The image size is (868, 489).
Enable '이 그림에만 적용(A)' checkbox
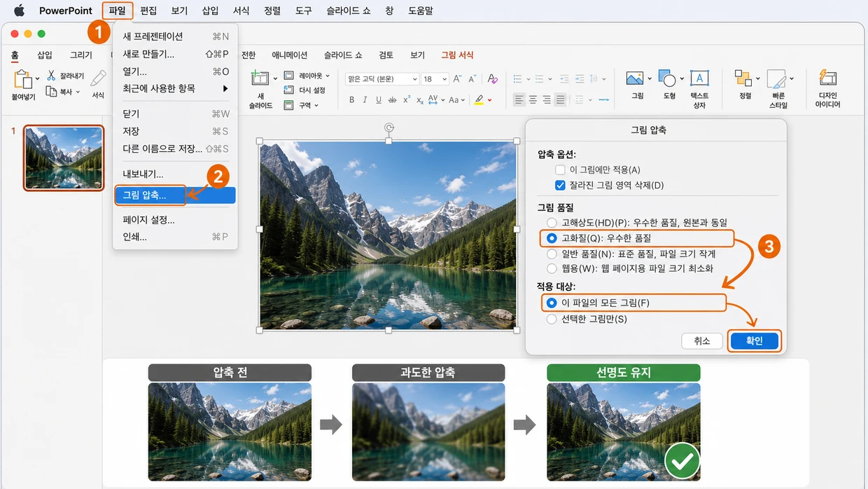(560, 170)
